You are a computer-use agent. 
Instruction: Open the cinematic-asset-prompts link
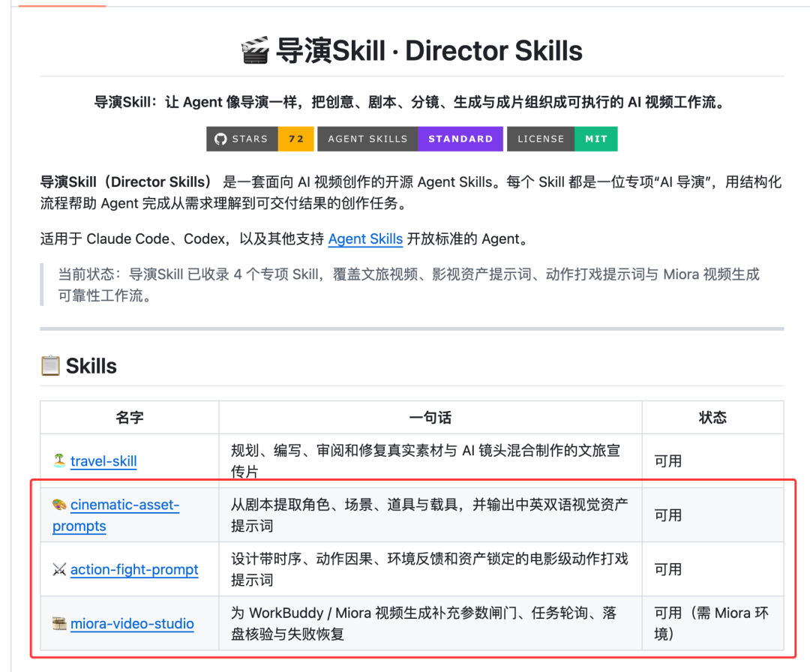pyautogui.click(x=115, y=515)
